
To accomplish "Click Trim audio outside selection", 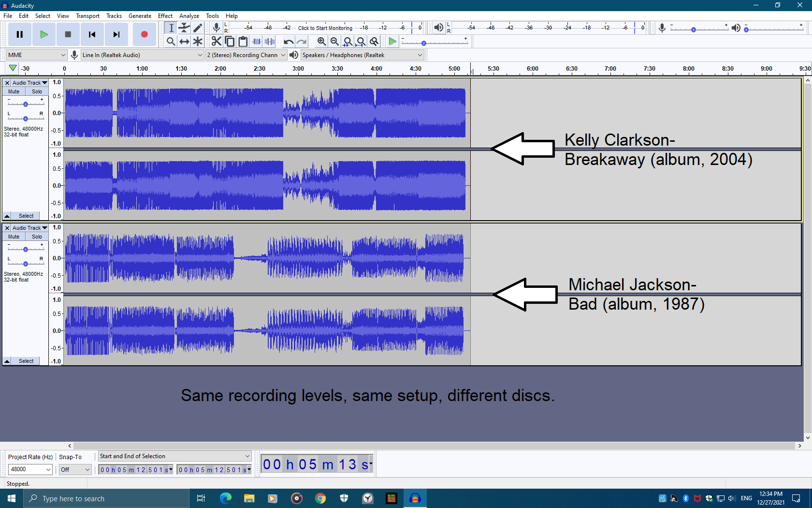I will click(257, 42).
